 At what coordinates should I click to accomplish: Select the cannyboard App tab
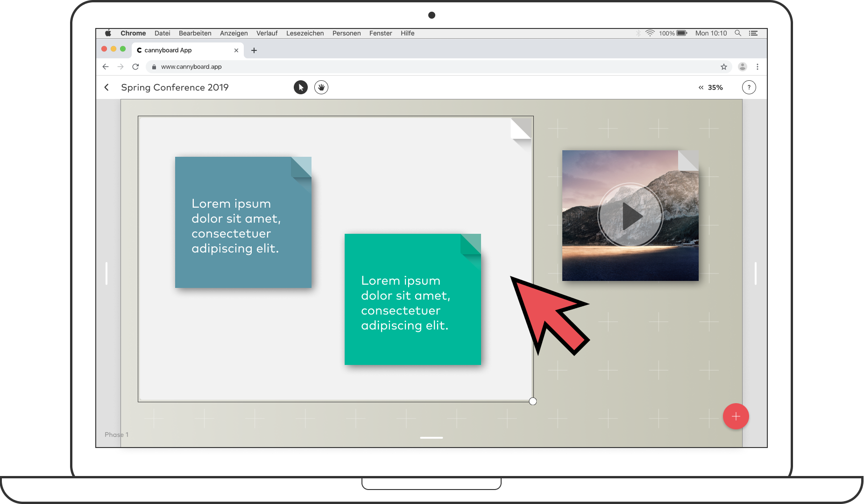pos(188,50)
